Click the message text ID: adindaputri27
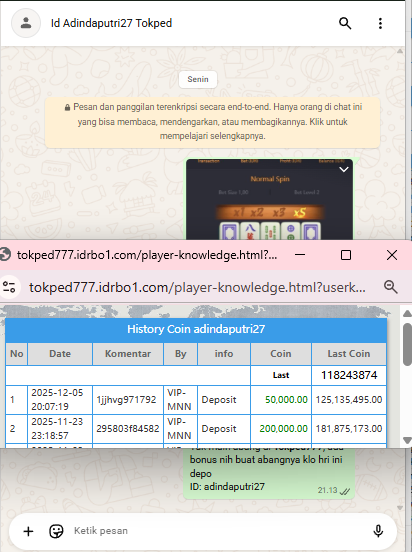Viewport: 412px width, 552px height. pyautogui.click(x=227, y=487)
